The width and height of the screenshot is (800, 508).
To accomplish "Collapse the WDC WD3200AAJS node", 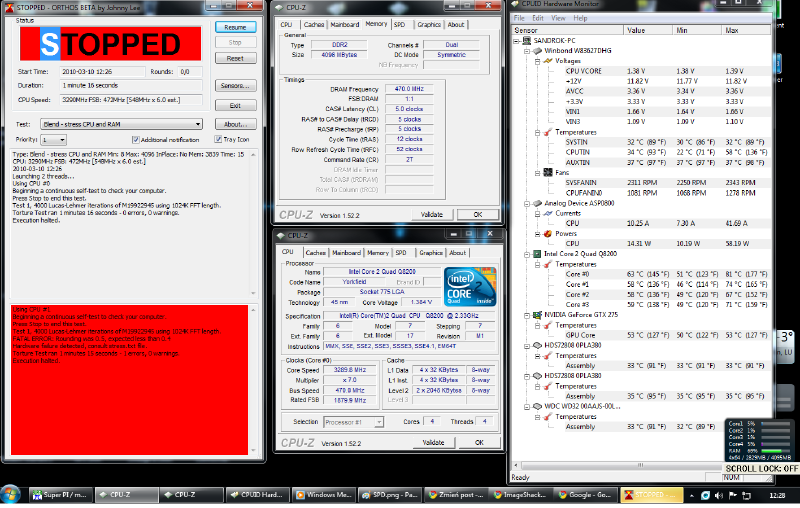I will 527,407.
